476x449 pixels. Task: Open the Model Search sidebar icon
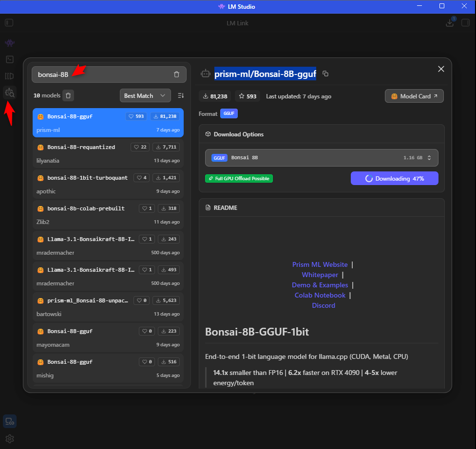[x=10, y=92]
